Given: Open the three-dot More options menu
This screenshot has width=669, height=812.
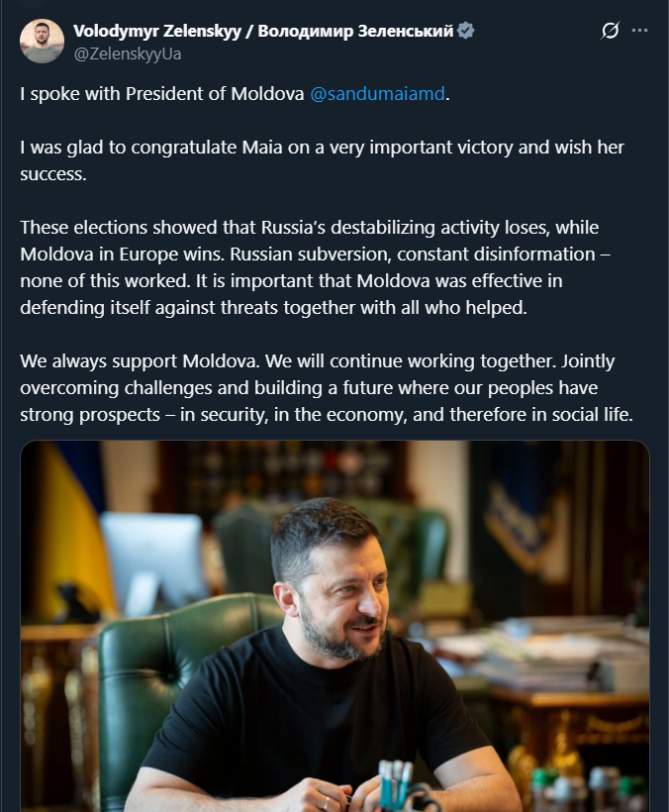Looking at the screenshot, I should point(639,31).
